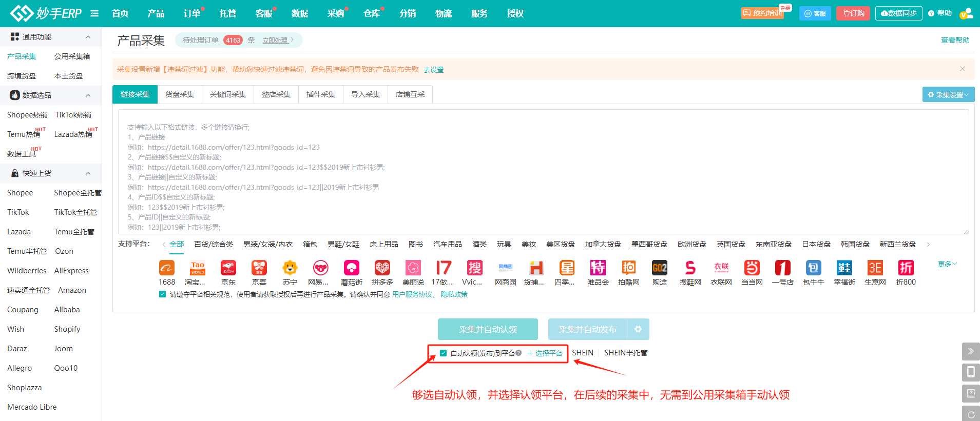980x421 pixels.
Task: Choose the 拼多多 platform icon
Action: pyautogui.click(x=382, y=268)
